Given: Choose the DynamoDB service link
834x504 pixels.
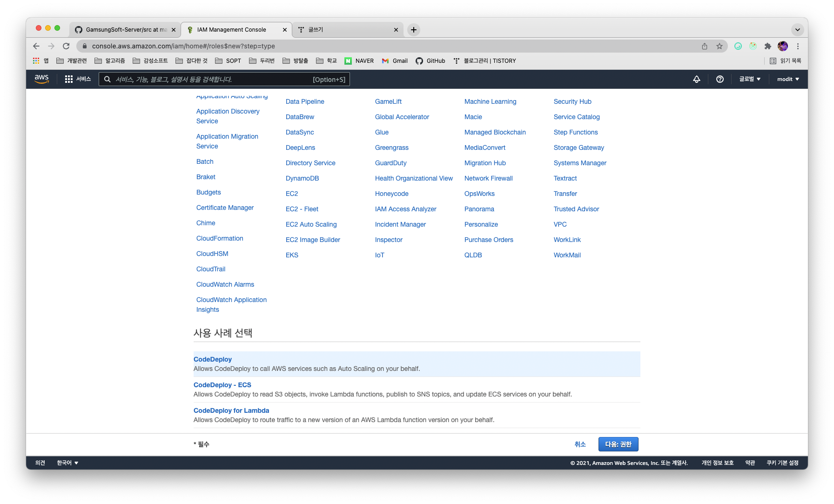Looking at the screenshot, I should tap(302, 178).
